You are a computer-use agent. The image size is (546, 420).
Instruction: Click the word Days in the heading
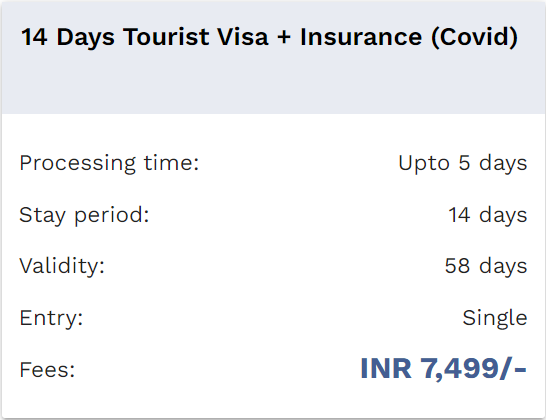click(85, 38)
